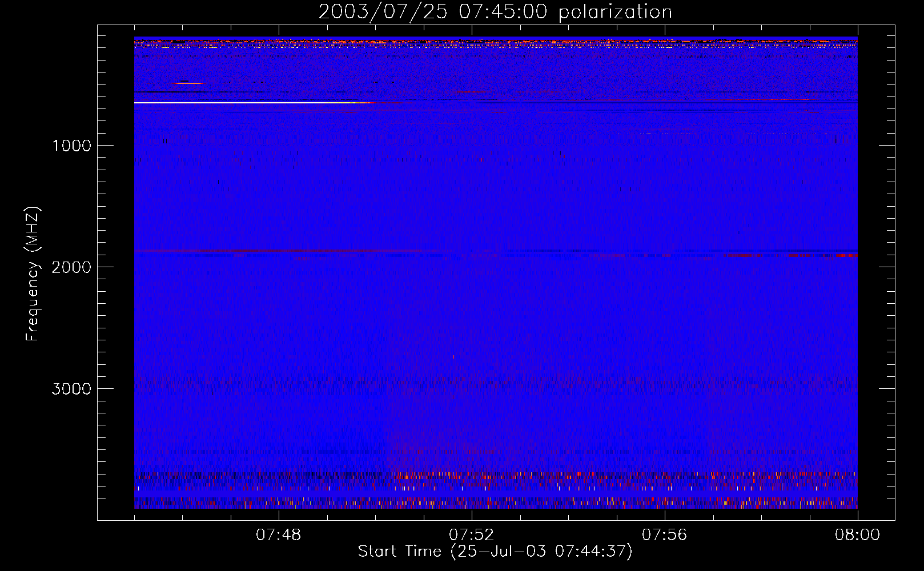Click the "08:00" time tick label

pyautogui.click(x=857, y=535)
